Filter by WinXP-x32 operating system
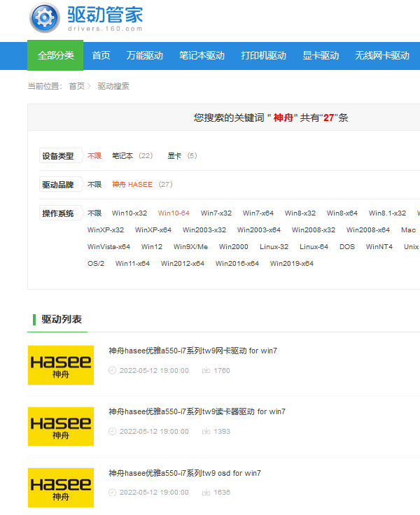Image resolution: width=420 pixels, height=515 pixels. click(106, 230)
